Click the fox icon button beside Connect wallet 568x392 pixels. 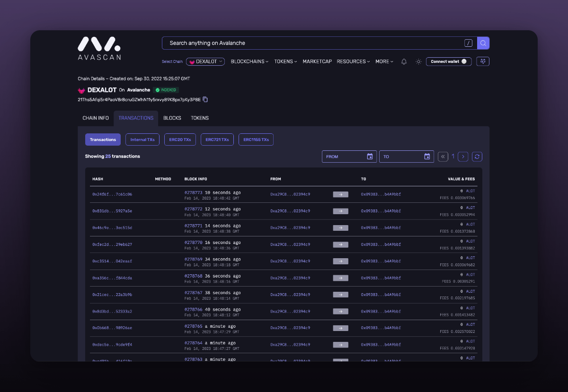[x=483, y=61]
